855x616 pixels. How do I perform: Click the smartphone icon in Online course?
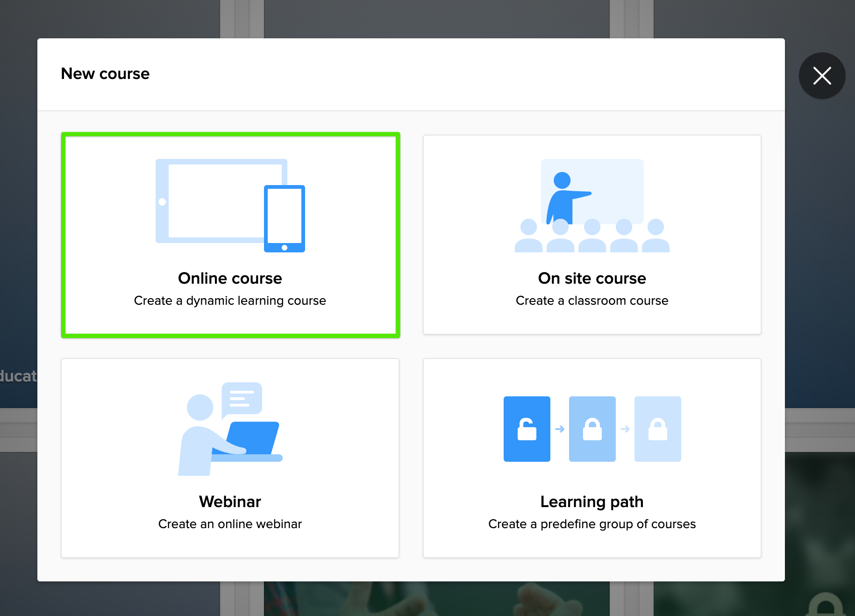(x=284, y=218)
